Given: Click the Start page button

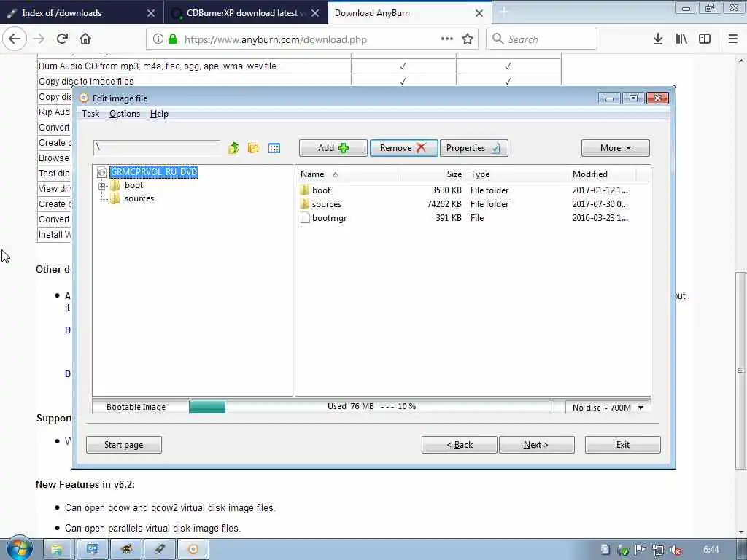Looking at the screenshot, I should (x=124, y=445).
